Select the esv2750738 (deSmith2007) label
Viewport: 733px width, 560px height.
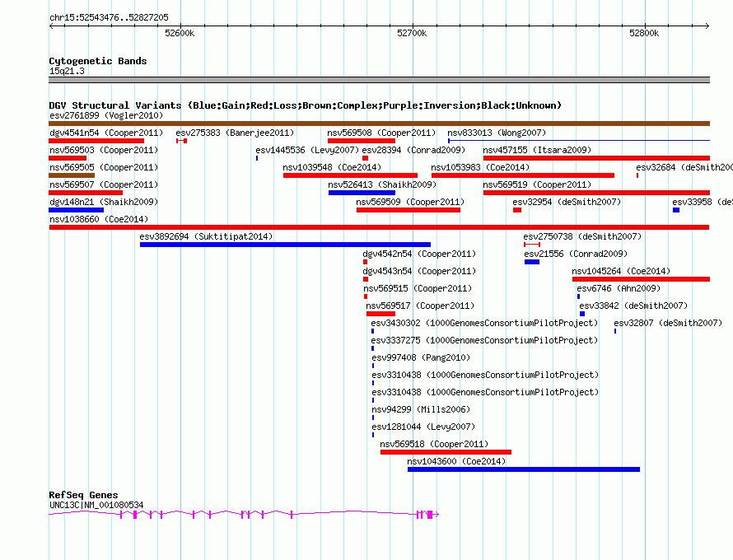click(x=582, y=236)
